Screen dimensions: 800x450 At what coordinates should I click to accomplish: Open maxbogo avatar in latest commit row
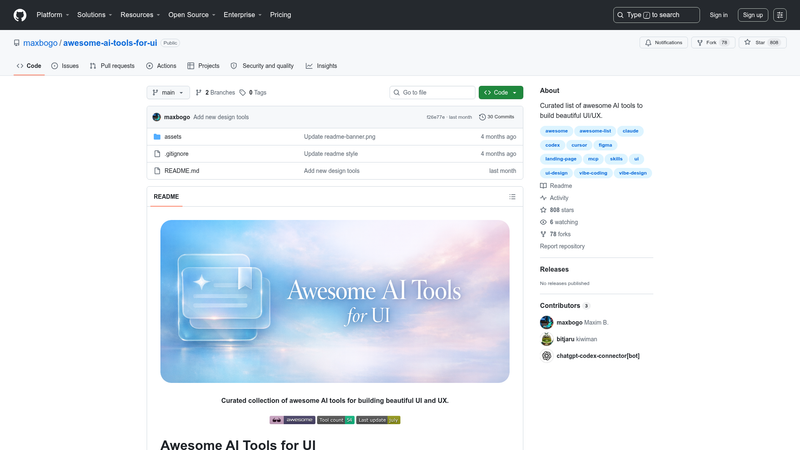click(157, 117)
